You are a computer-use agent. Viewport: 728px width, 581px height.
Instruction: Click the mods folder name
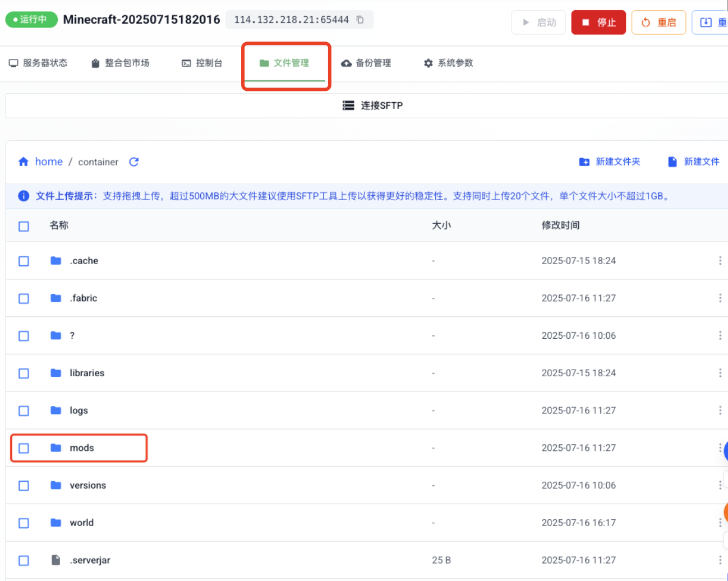82,448
